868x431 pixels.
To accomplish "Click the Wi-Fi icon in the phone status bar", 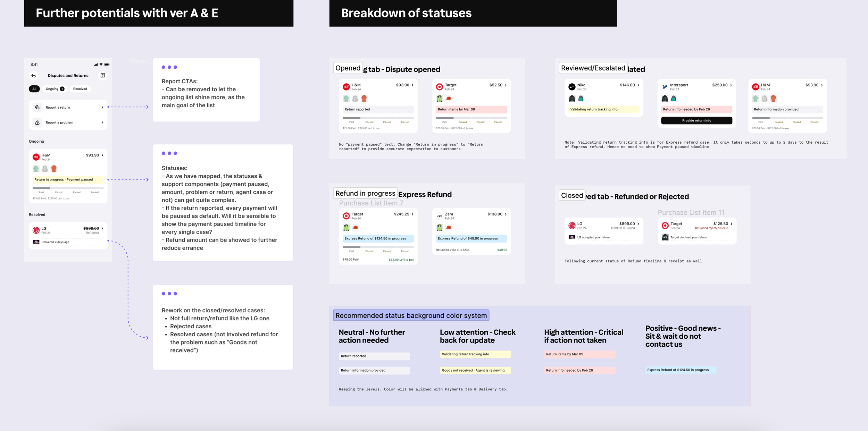I will [x=101, y=65].
